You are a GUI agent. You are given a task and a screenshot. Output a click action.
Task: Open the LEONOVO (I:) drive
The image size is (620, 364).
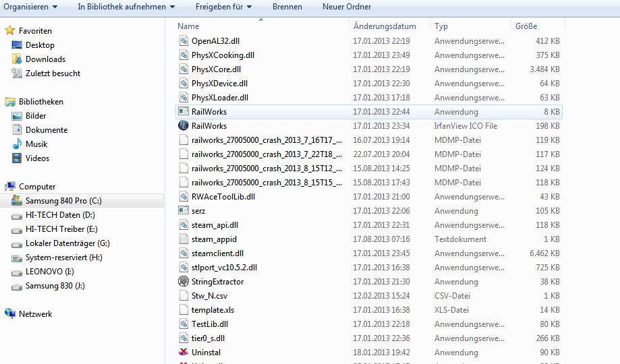tap(49, 272)
